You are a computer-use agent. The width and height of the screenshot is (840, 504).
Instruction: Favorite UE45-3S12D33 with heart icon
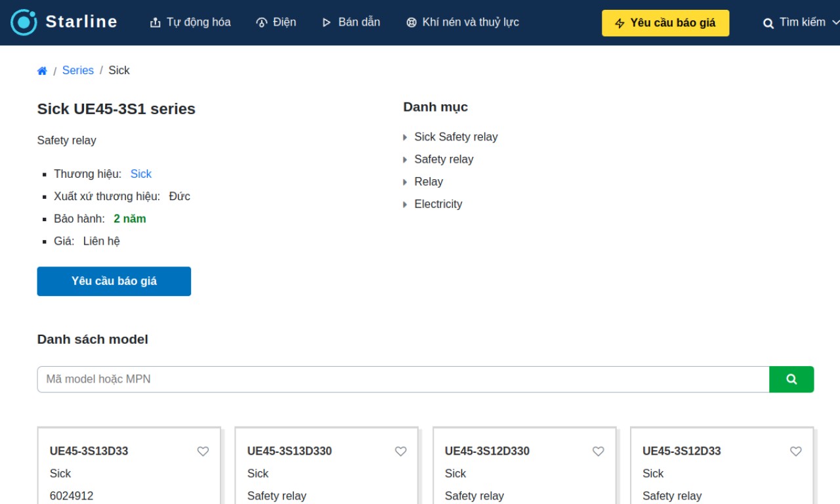[x=795, y=451]
